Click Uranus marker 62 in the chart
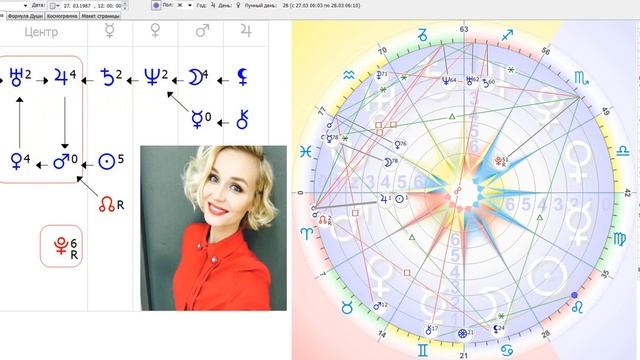 472,80
